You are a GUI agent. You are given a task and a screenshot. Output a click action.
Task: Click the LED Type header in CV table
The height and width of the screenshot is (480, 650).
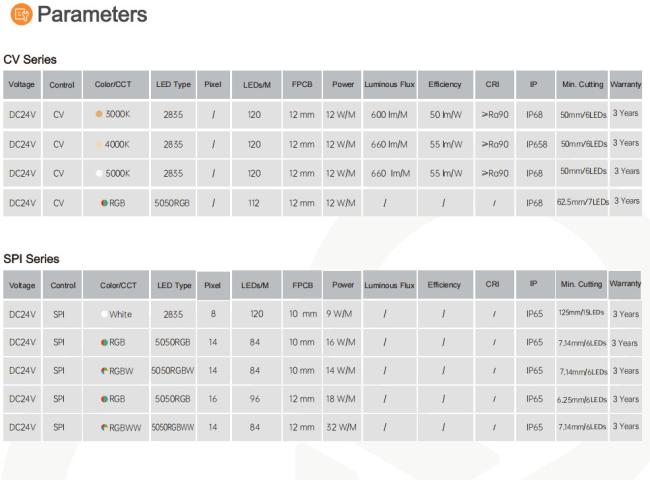pos(173,85)
